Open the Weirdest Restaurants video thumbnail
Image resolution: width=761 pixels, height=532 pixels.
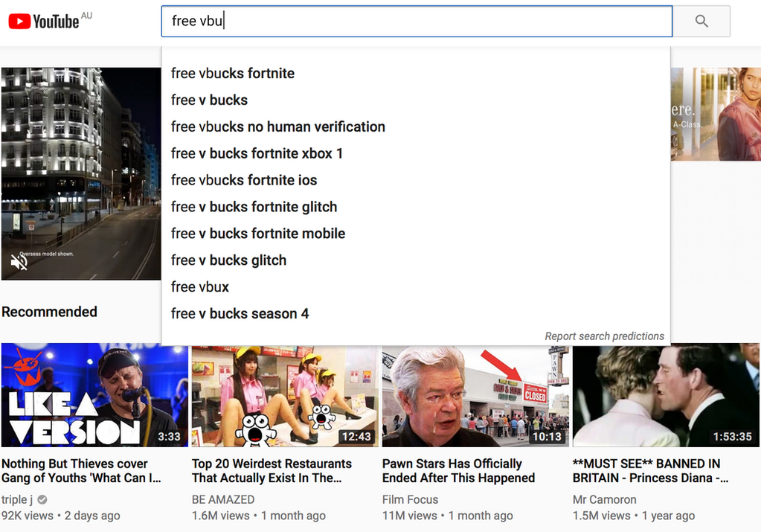click(x=285, y=394)
